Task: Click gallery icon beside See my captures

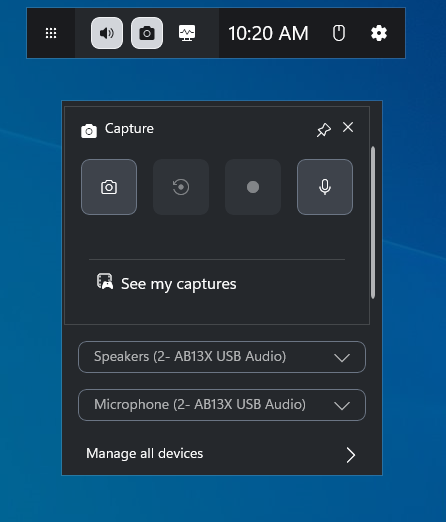Action: [105, 282]
